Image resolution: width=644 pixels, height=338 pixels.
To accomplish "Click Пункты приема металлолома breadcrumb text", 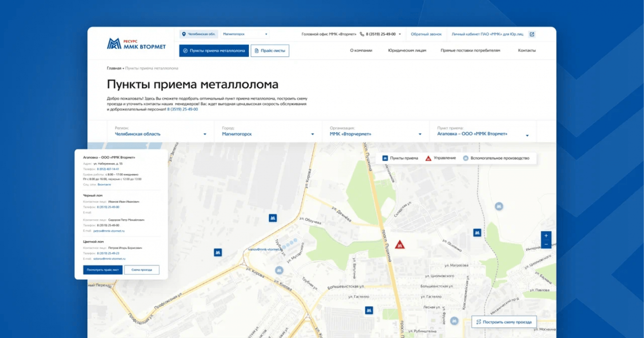I will click(x=151, y=68).
